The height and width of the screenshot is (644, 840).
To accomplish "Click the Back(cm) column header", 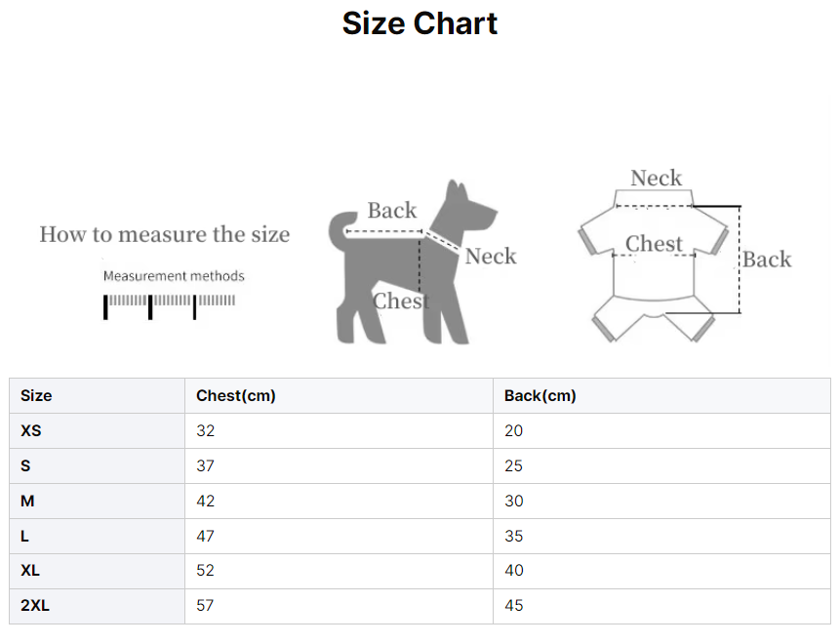I will [x=540, y=396].
